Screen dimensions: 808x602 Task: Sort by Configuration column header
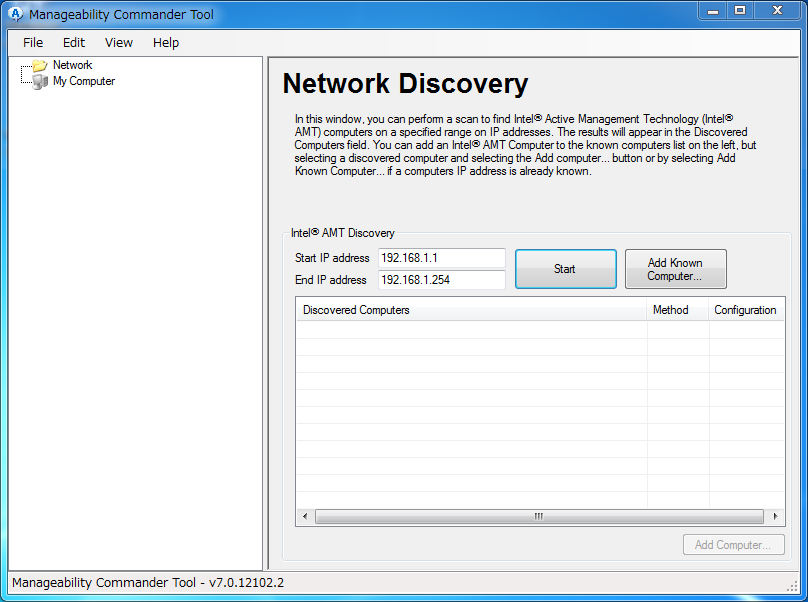point(746,310)
